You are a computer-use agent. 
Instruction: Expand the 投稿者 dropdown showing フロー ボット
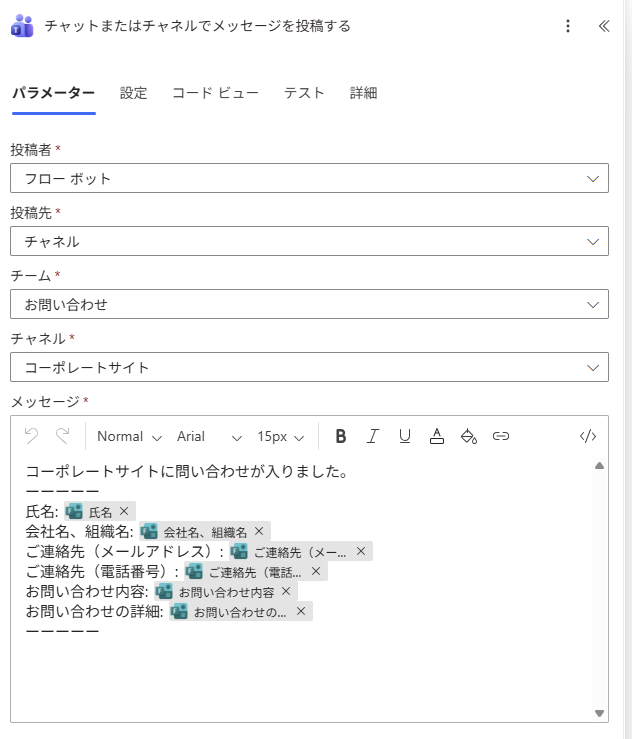[x=309, y=178]
